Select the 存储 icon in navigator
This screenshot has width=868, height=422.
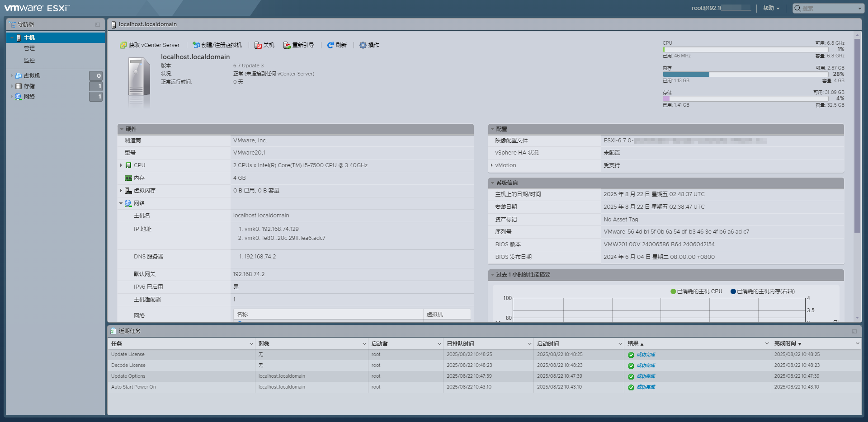(x=18, y=86)
